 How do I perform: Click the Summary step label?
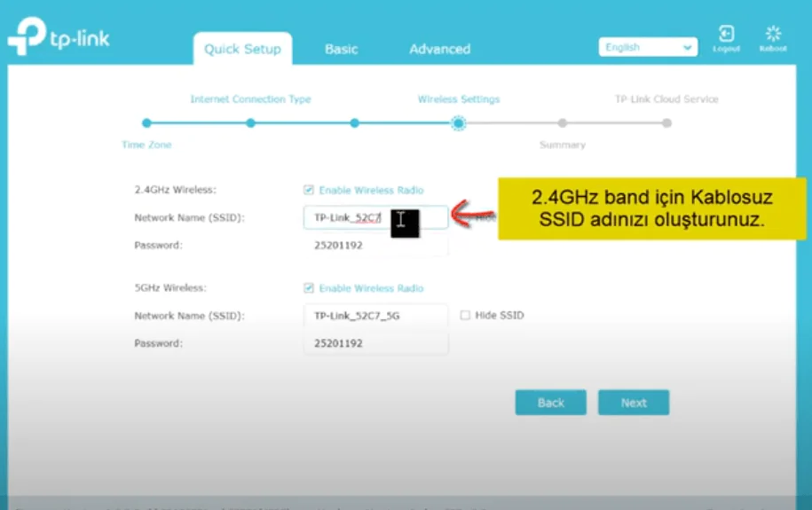click(563, 145)
